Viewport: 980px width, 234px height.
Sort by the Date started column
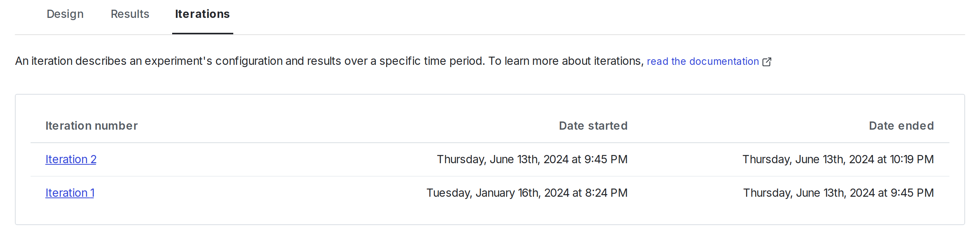pos(593,126)
